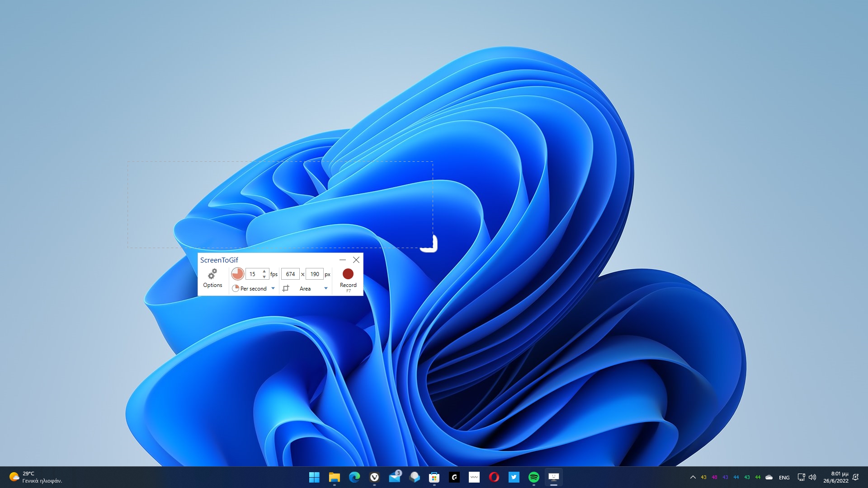Launch Vivaldi browser from taskbar
Screen dimensions: 868x488
pos(374,477)
